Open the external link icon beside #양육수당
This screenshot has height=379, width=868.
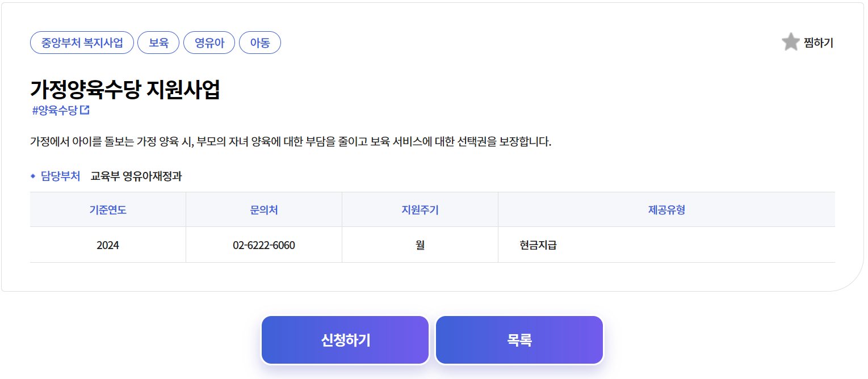(85, 110)
